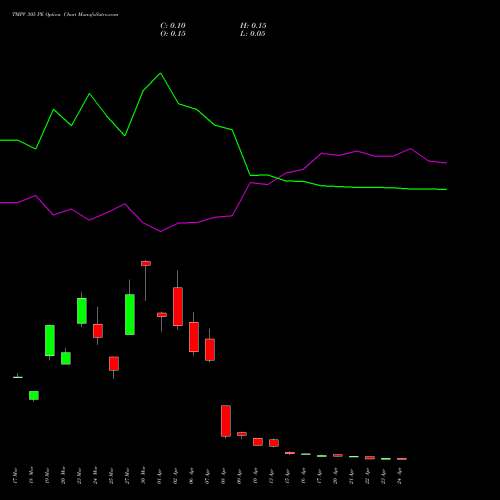Select the open value O: 0.15

(x=173, y=34)
